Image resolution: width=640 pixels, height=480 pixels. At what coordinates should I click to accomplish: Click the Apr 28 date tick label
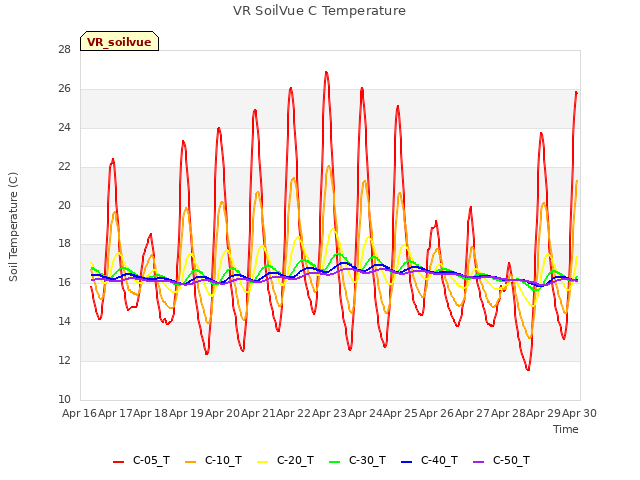coord(508,413)
